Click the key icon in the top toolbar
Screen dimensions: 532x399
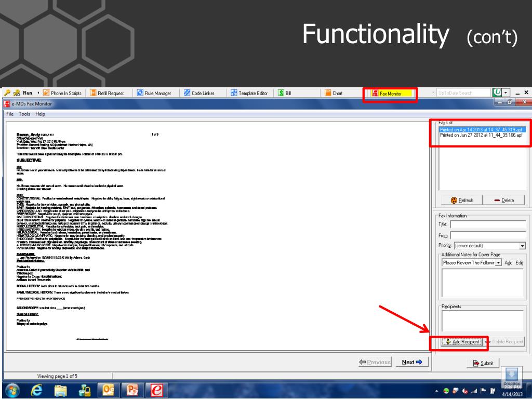pos(7,93)
